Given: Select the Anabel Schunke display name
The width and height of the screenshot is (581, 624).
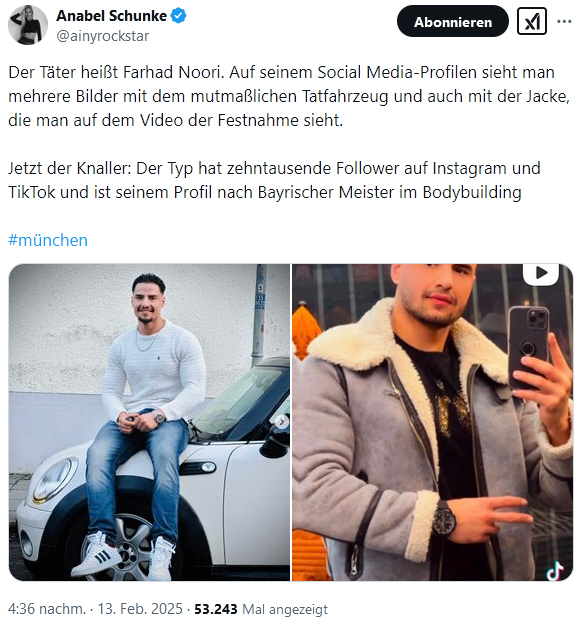Looking at the screenshot, I should click(111, 16).
